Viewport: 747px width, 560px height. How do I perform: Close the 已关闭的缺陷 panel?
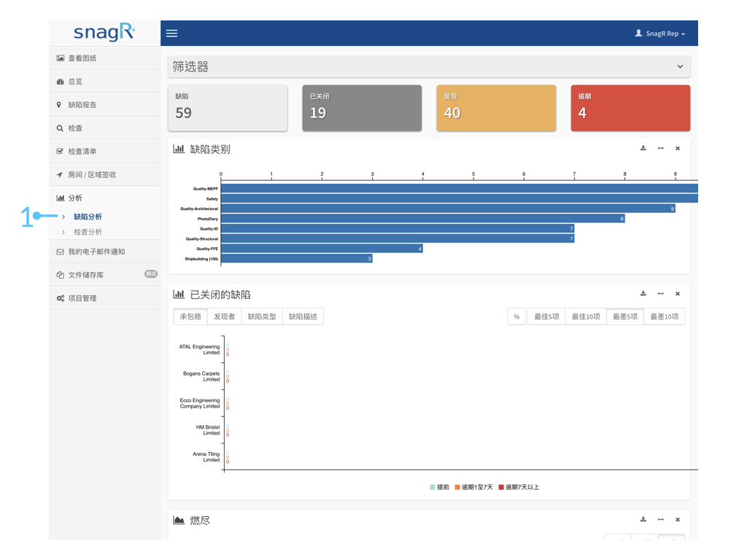[x=678, y=294]
